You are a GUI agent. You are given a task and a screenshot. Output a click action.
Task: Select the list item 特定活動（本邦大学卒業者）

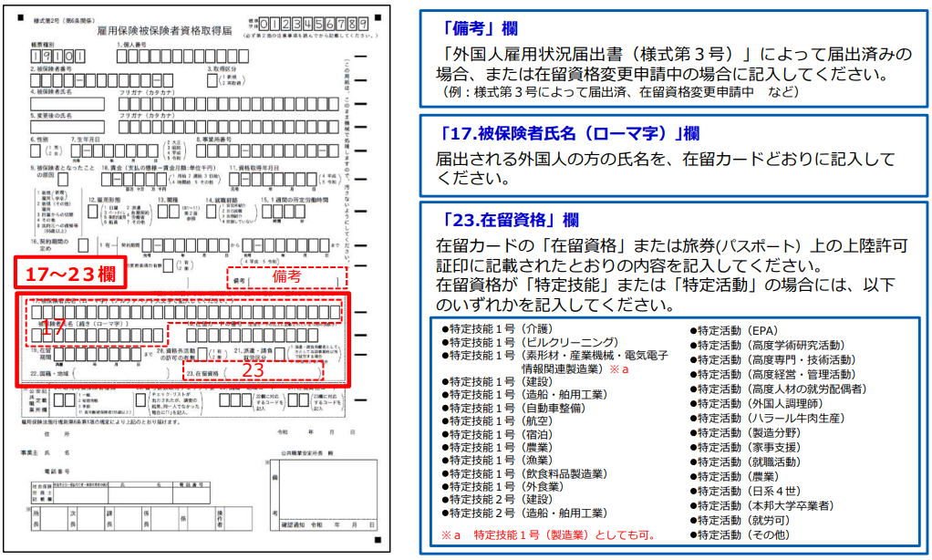coord(762,506)
